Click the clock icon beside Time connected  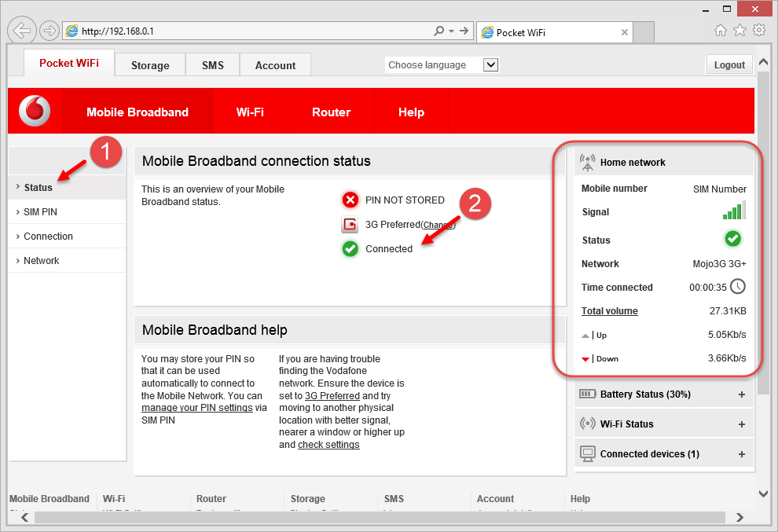click(x=738, y=286)
